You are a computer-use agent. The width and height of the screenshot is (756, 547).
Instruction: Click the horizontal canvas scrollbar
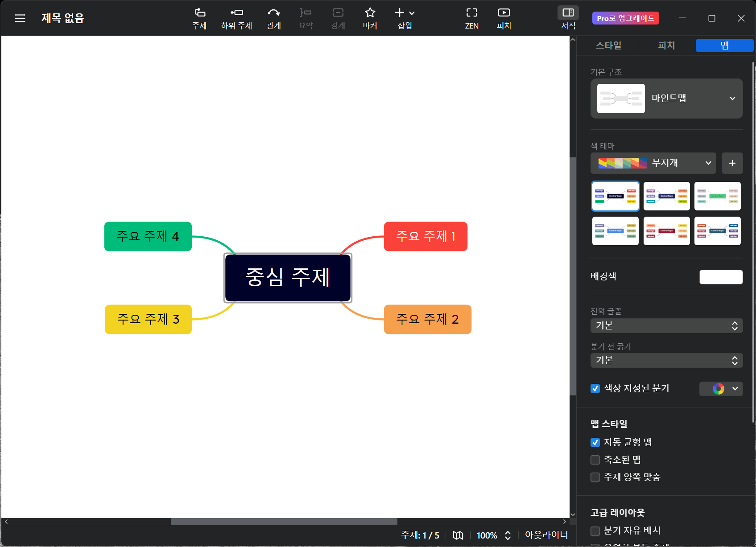click(x=284, y=521)
